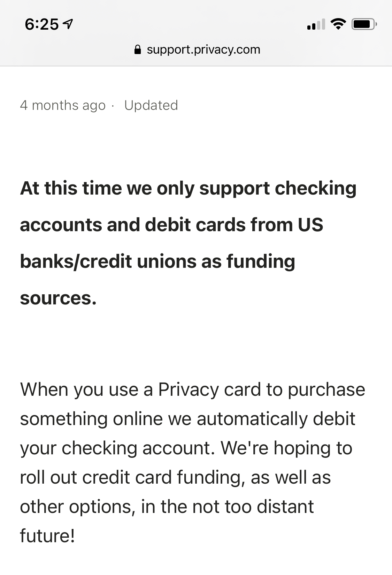Tap the battery indicator icon
Screen dimensions: 392x575
click(x=364, y=24)
